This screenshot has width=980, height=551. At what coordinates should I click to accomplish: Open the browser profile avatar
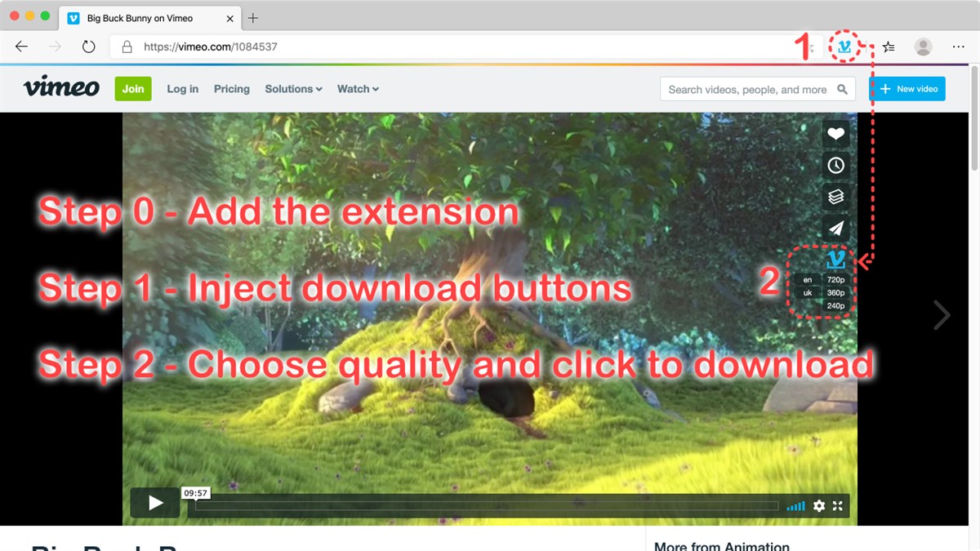923,47
